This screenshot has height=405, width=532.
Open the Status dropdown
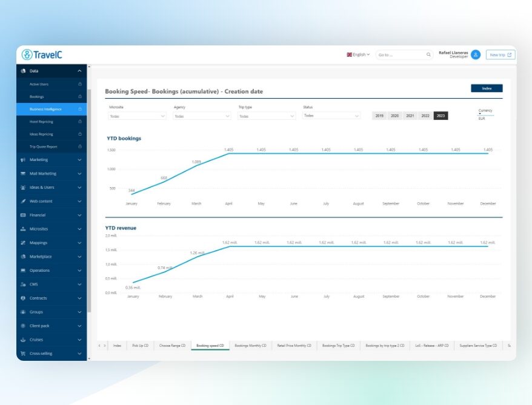pos(331,116)
